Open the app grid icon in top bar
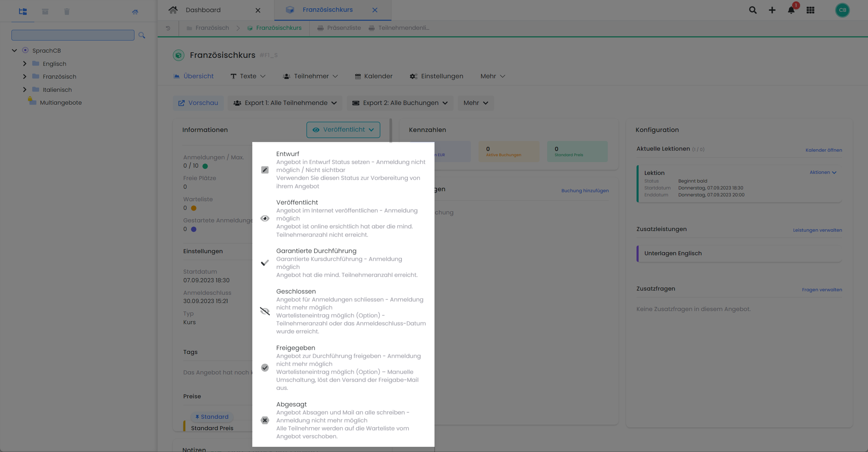This screenshot has height=452, width=868. [810, 10]
